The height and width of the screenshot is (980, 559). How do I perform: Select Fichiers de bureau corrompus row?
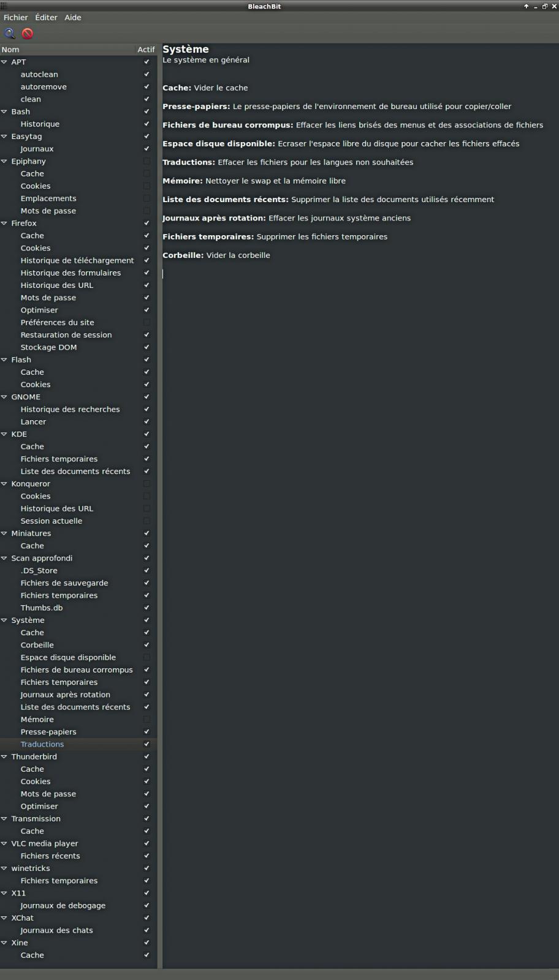click(x=78, y=669)
